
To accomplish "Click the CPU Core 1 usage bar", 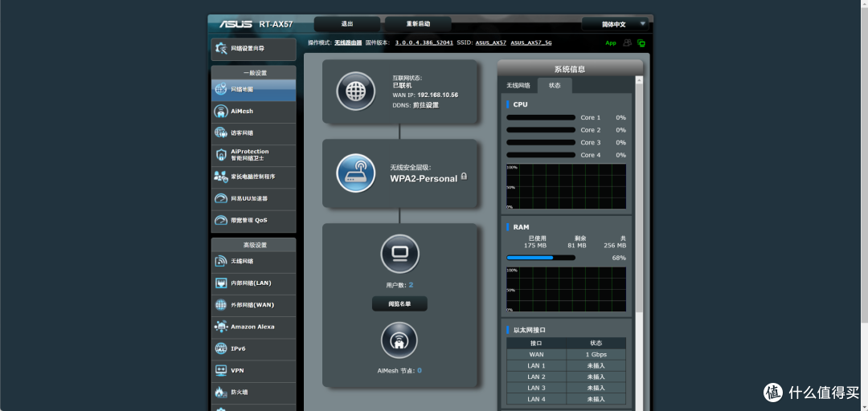I will pyautogui.click(x=541, y=117).
